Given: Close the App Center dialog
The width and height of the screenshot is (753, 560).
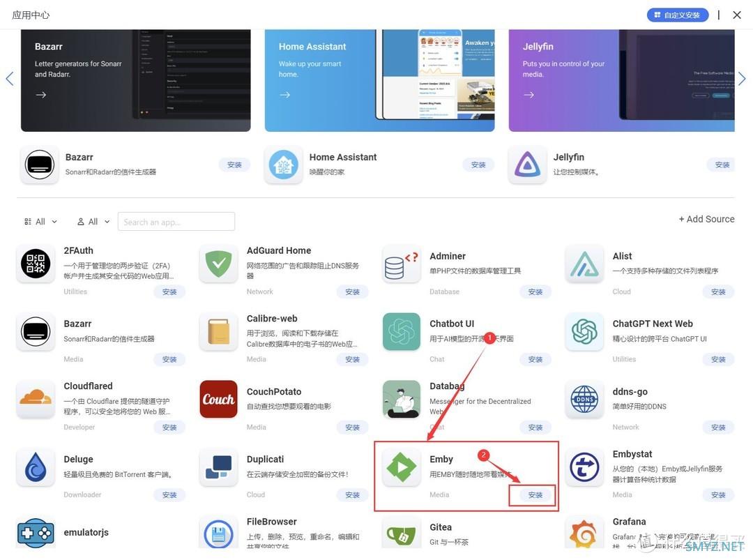Looking at the screenshot, I should pyautogui.click(x=737, y=15).
